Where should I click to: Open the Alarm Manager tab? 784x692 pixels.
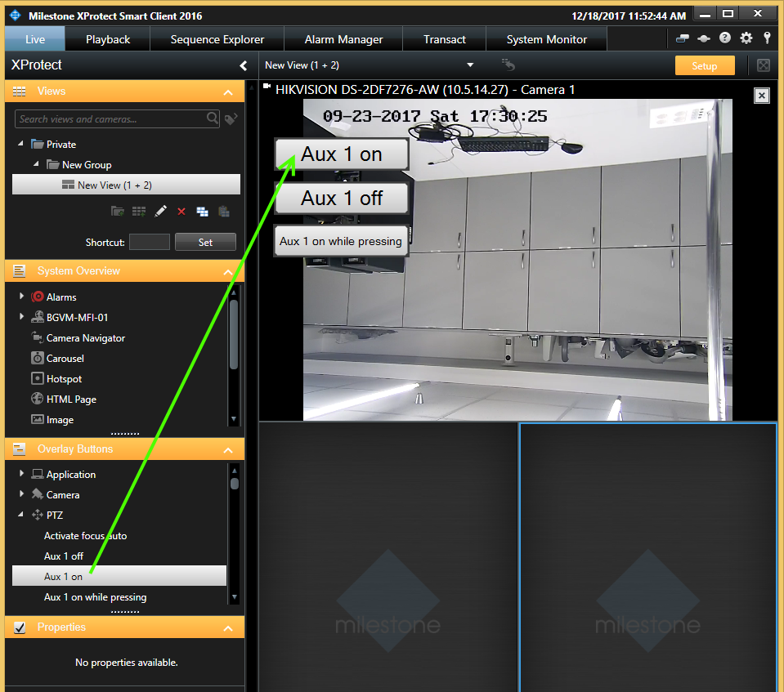tap(343, 39)
